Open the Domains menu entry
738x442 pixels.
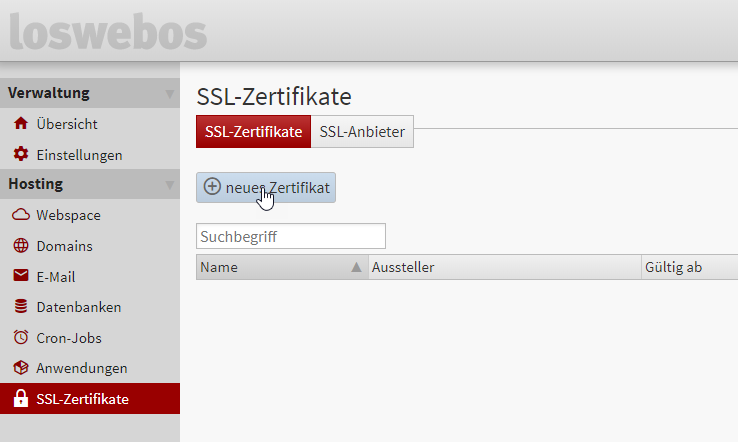[x=64, y=246]
